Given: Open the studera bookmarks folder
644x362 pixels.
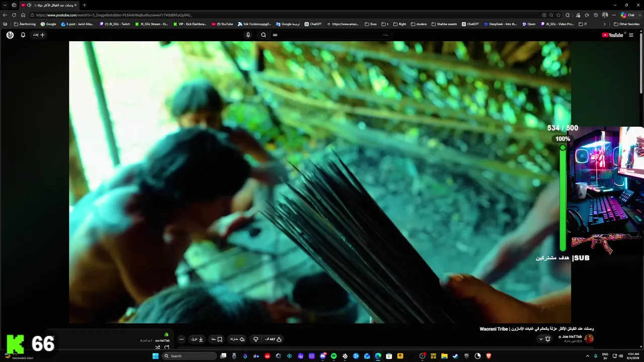Looking at the screenshot, I should coord(419,24).
